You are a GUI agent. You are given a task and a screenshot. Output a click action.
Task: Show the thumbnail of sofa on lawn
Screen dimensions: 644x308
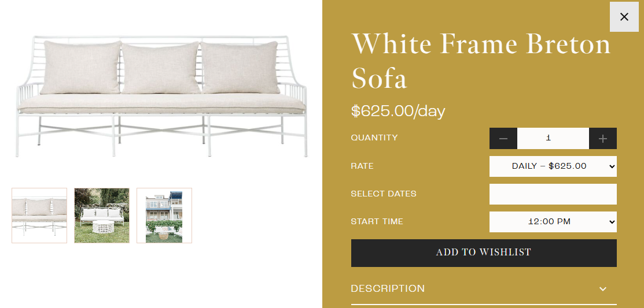click(102, 216)
